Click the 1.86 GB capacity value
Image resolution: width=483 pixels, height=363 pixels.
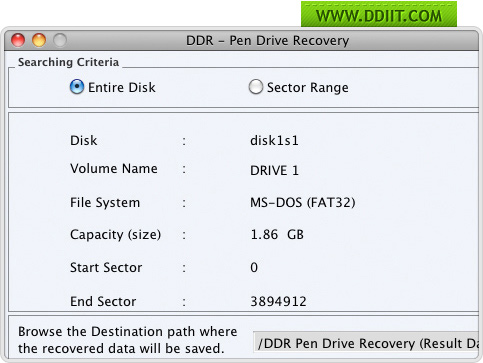click(277, 234)
